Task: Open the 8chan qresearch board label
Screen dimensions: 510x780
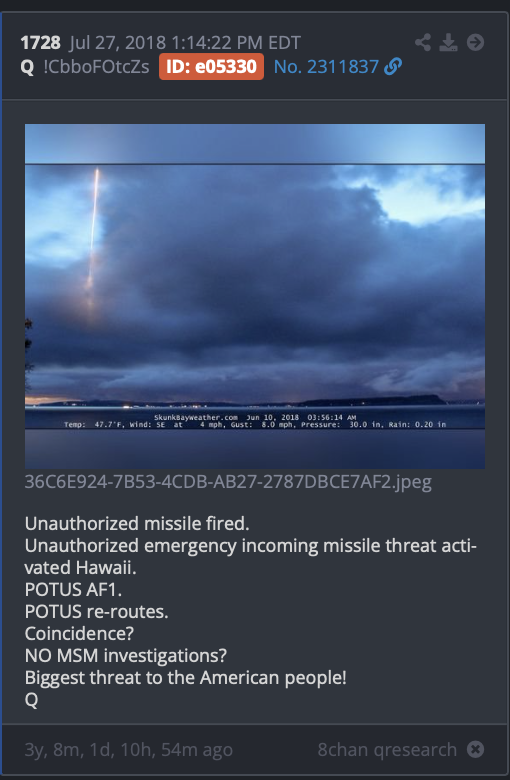Action: click(x=387, y=750)
